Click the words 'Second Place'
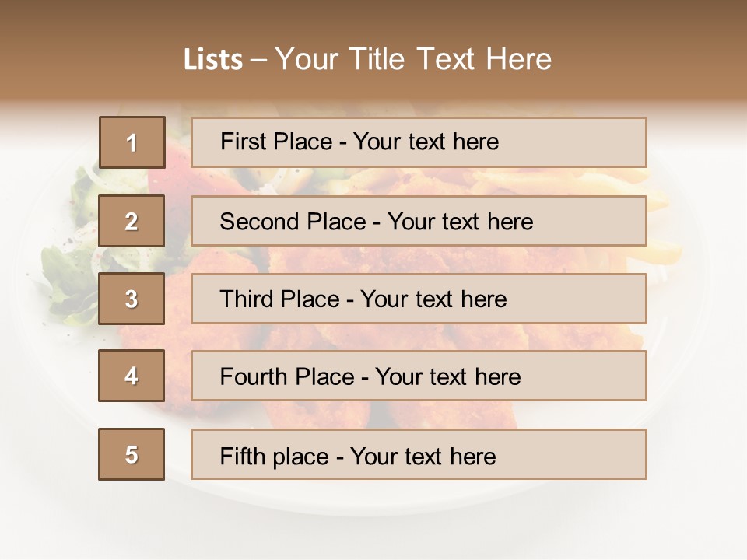 pos(293,222)
